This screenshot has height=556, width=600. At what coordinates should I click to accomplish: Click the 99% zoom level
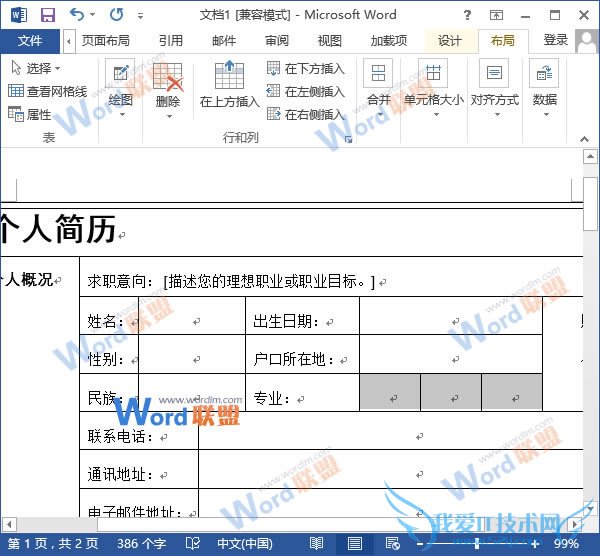pyautogui.click(x=566, y=544)
